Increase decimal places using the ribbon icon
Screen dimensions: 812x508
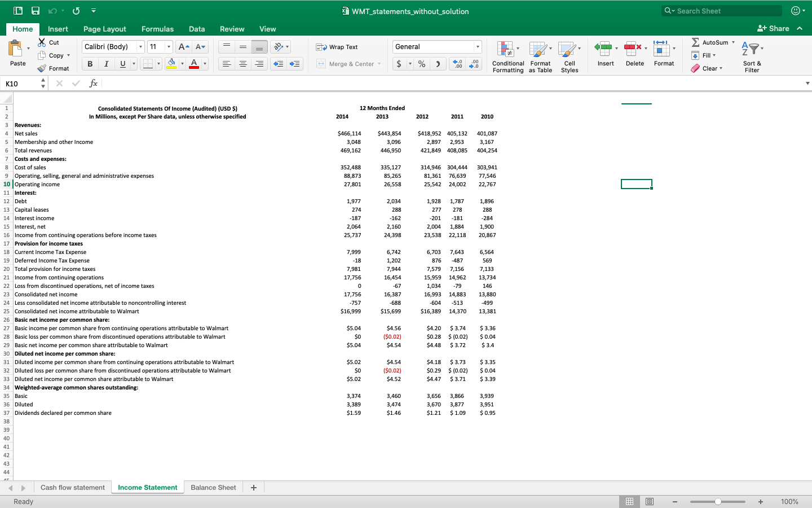(x=458, y=64)
